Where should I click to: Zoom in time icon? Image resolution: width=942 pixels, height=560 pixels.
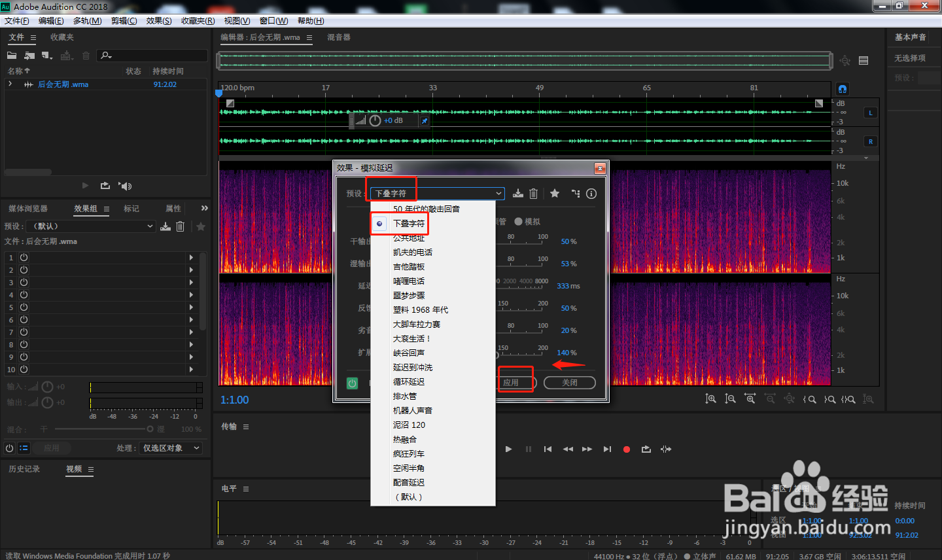tap(750, 399)
